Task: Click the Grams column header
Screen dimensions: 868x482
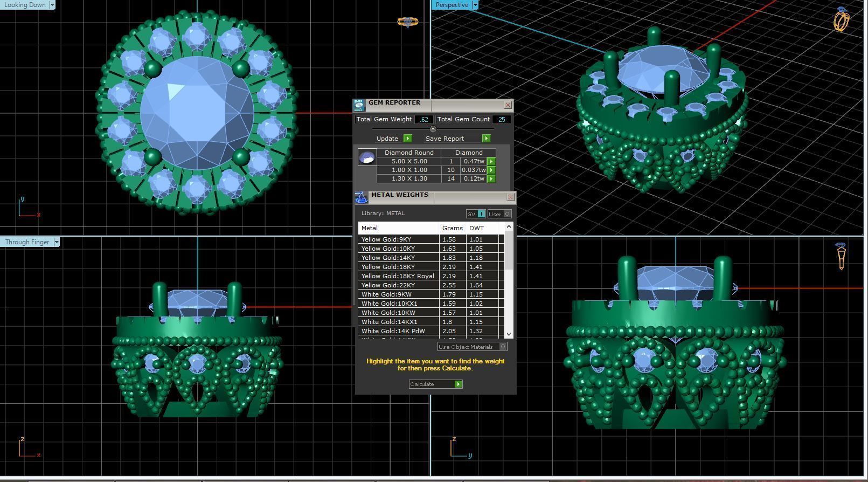Action: (453, 228)
